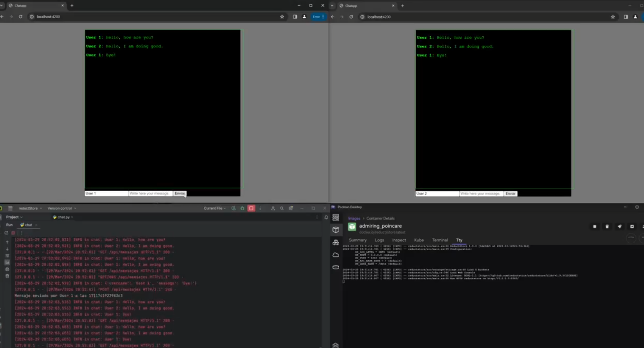Toggle bookmark star for localhost:4200

282,16
